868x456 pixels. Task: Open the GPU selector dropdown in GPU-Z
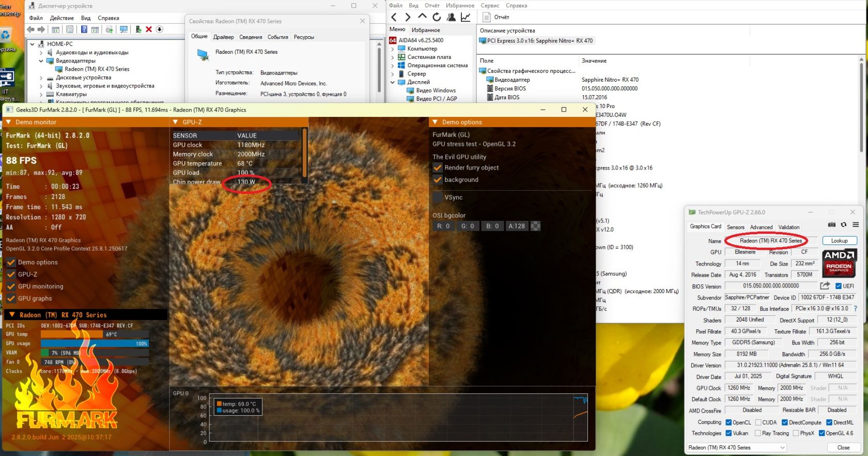[737, 448]
